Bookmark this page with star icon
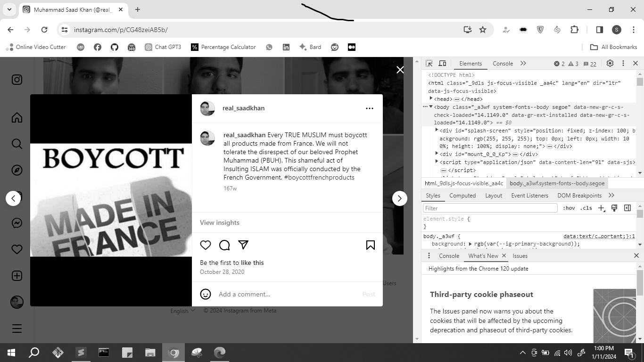 tap(483, 30)
